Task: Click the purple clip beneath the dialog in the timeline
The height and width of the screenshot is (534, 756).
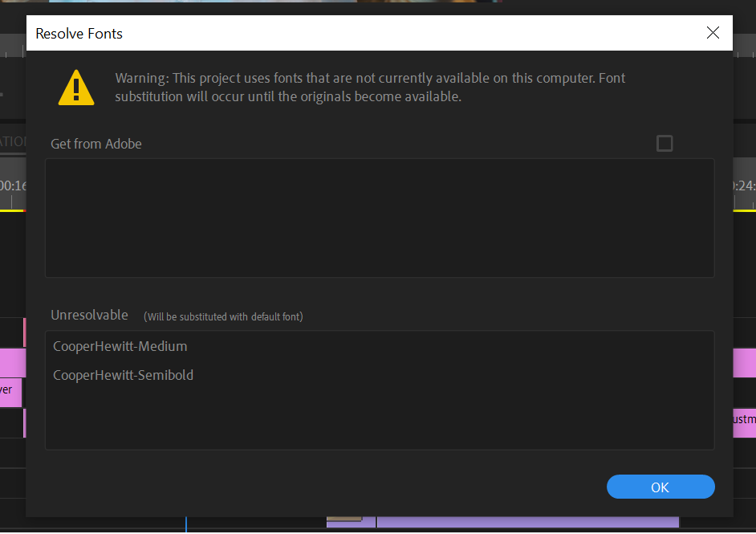Action: click(527, 521)
